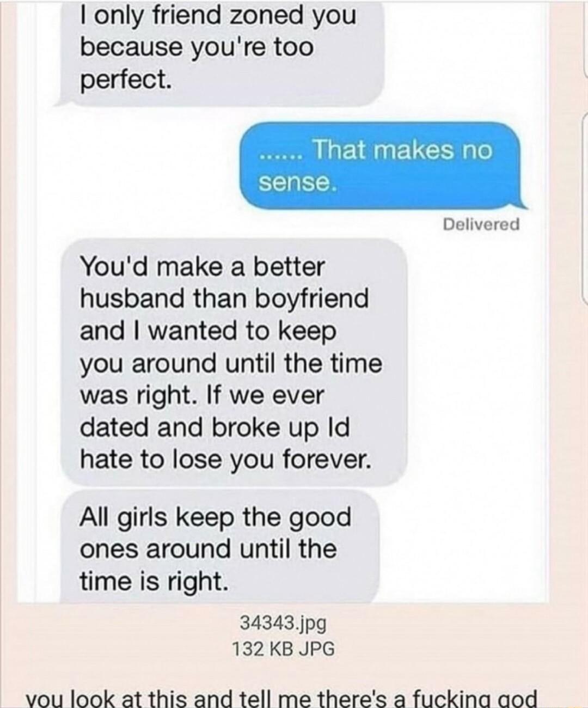Click the line "husband than boyfriend"
This screenshot has height=708, width=588.
tap(224, 298)
